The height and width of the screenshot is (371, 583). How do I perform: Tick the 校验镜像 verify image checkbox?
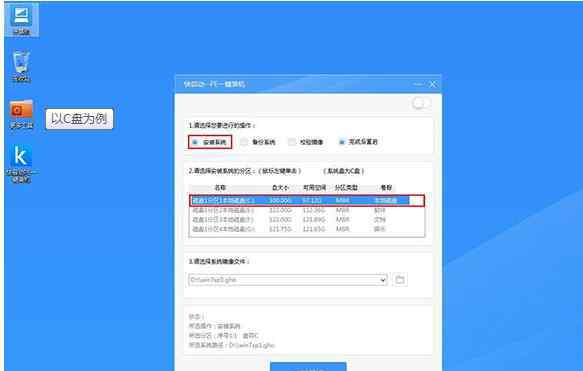[306, 142]
